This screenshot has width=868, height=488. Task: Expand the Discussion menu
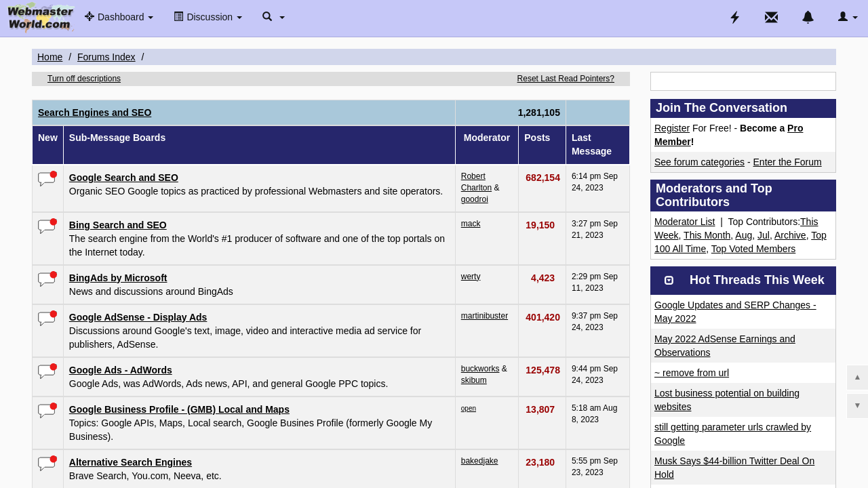(x=208, y=17)
